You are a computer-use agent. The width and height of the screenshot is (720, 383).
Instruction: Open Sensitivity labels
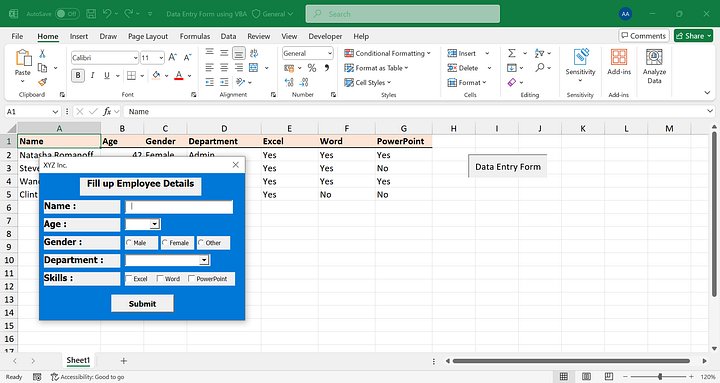tap(580, 65)
